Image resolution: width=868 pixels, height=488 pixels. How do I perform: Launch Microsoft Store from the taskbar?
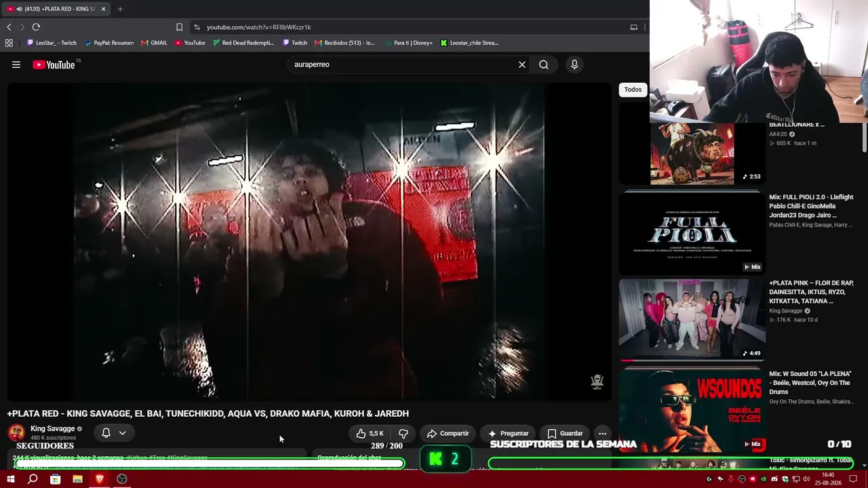[55, 479]
